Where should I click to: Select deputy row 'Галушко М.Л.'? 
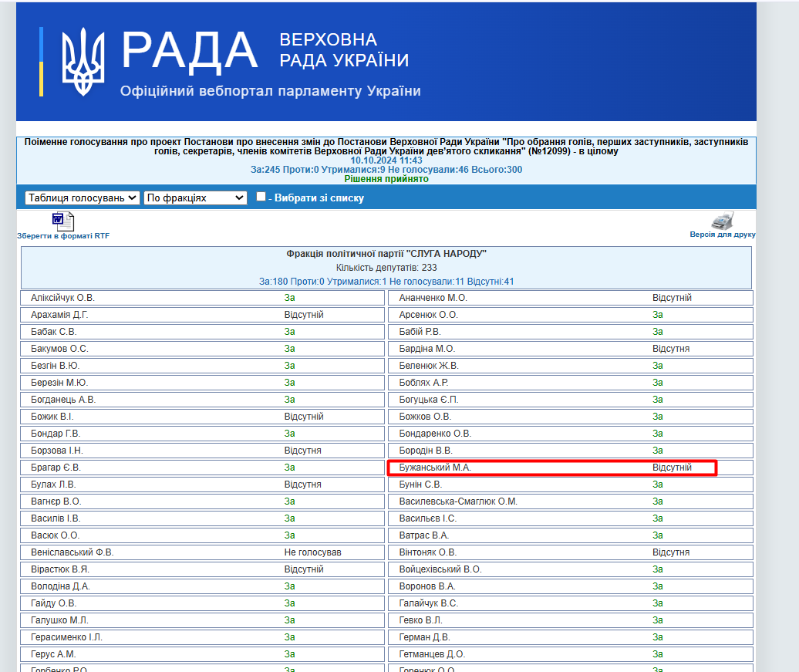(x=202, y=620)
